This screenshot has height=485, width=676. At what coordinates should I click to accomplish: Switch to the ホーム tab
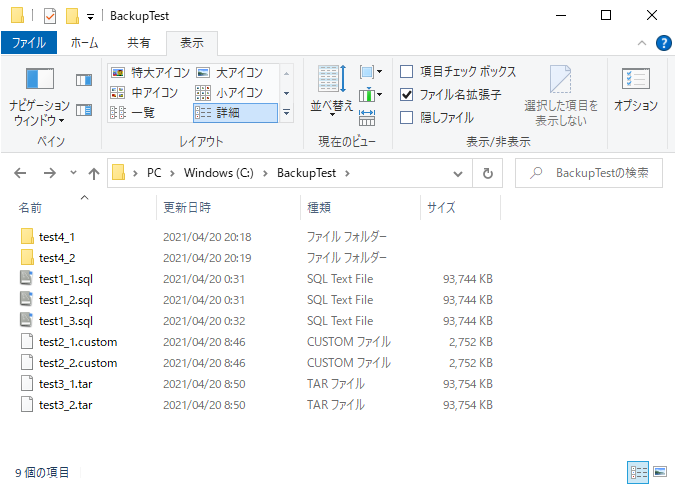pyautogui.click(x=84, y=43)
